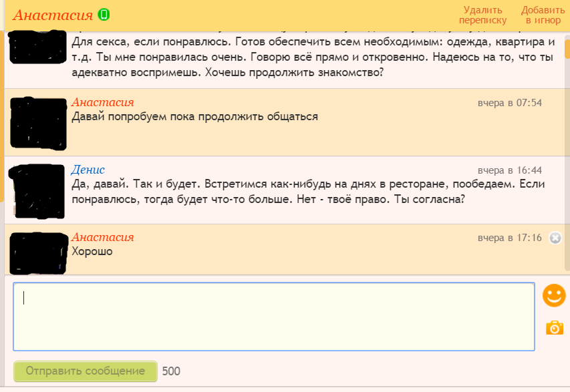Click the 500 character counter
Image resolution: width=570 pixels, height=392 pixels.
click(x=171, y=371)
